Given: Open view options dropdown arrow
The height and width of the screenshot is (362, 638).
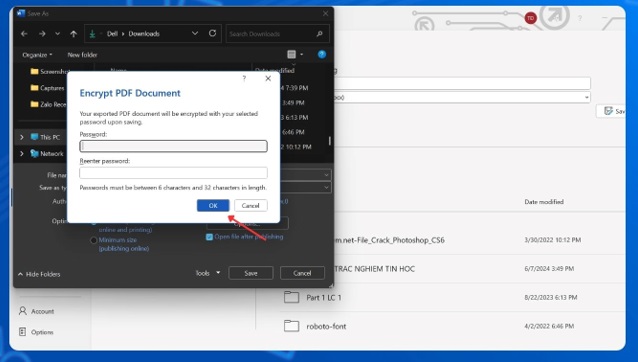Looking at the screenshot, I should click(x=302, y=54).
